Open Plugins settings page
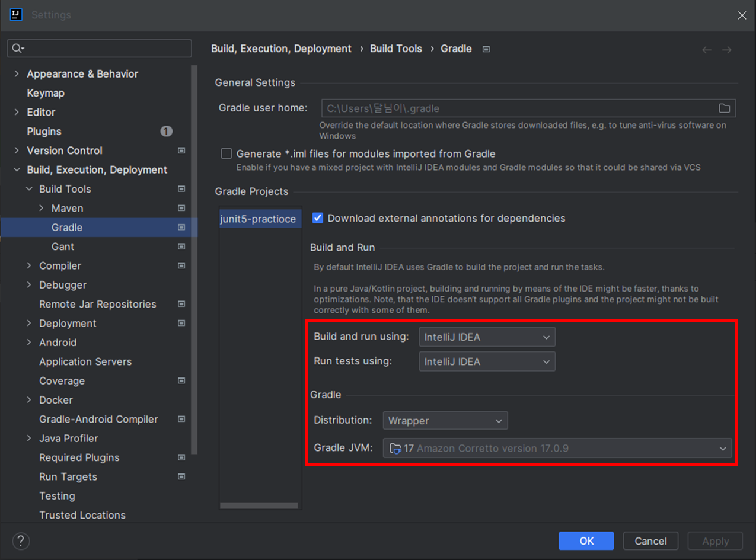 (44, 132)
